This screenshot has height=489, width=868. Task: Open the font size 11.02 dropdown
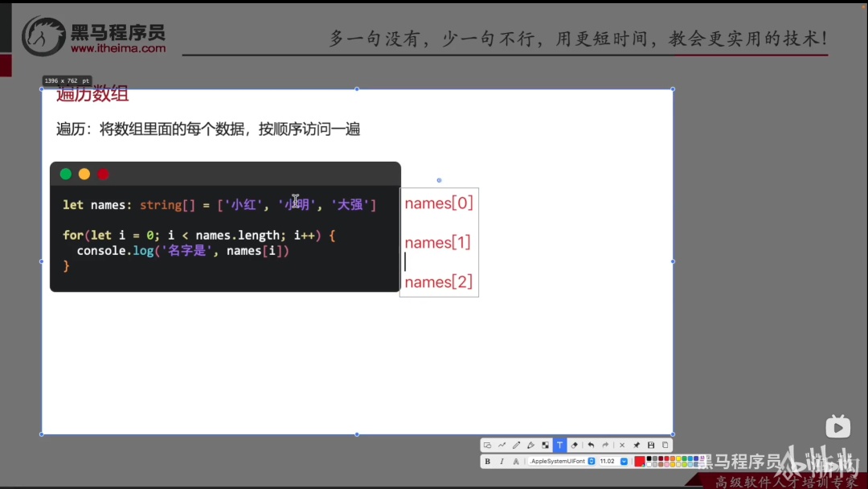point(613,462)
